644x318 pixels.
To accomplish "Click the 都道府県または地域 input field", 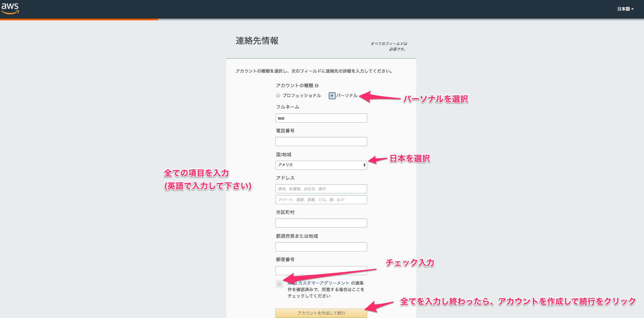I will (x=321, y=247).
